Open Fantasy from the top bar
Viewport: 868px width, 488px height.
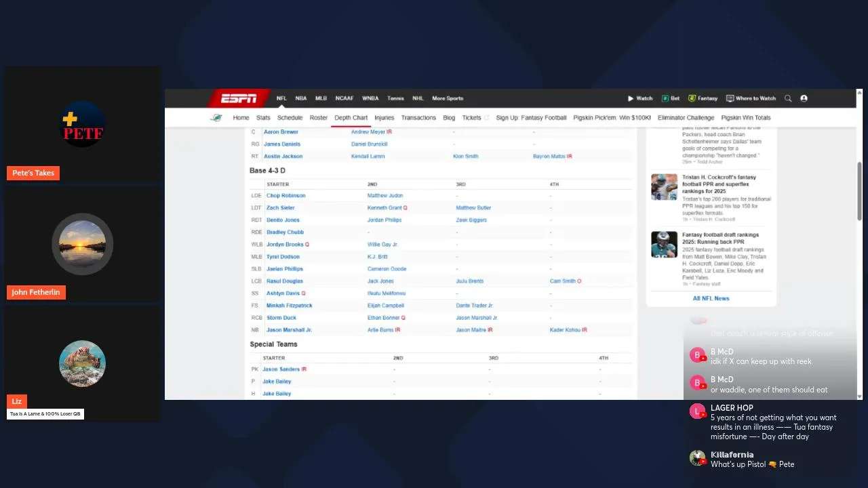tap(703, 98)
